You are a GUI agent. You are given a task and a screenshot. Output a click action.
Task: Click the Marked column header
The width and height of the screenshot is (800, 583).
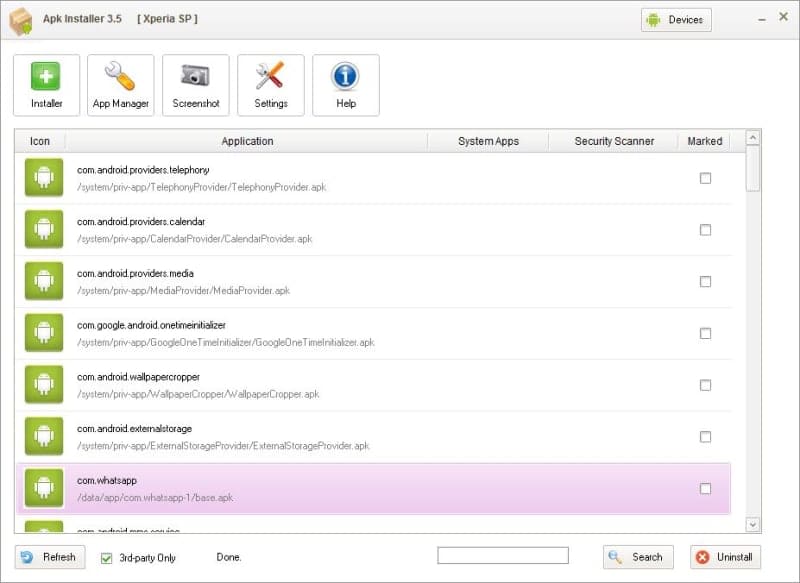[x=705, y=141]
